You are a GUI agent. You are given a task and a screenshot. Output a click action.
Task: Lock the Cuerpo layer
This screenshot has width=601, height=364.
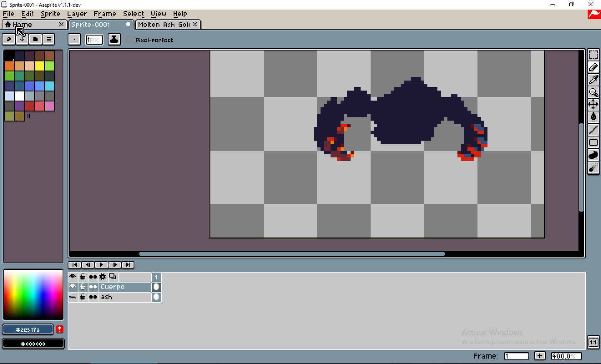tap(83, 287)
